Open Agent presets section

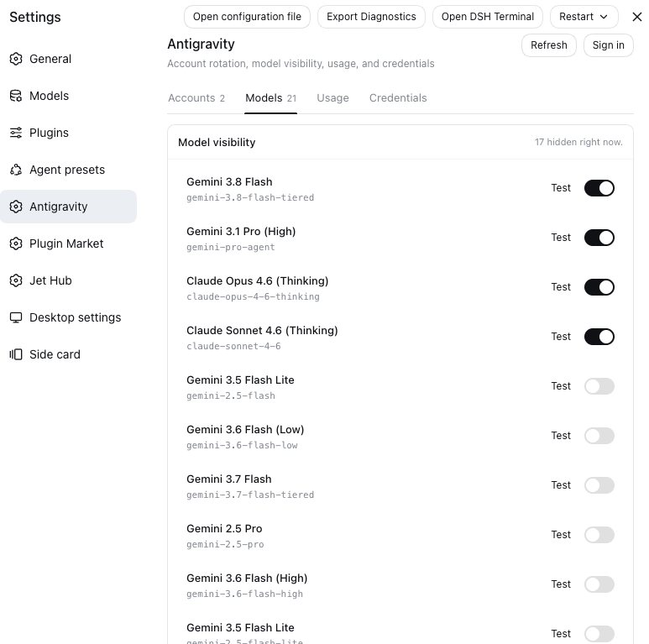(x=68, y=170)
